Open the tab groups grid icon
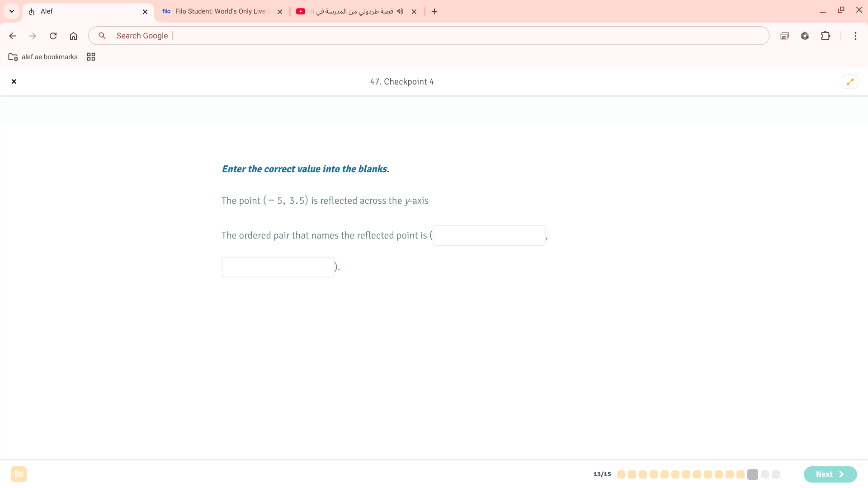Viewport: 868px width, 488px height. (x=91, y=57)
